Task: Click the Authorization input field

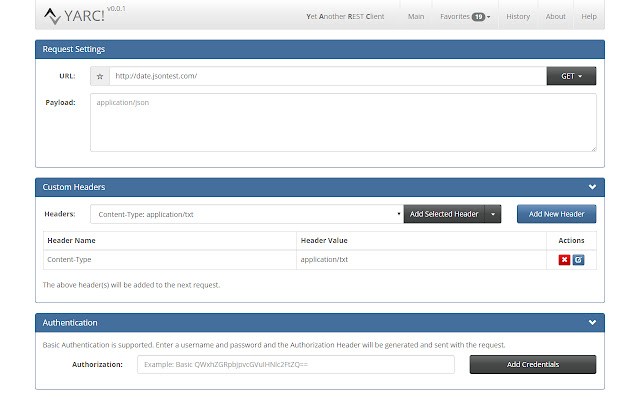Action: [295, 364]
